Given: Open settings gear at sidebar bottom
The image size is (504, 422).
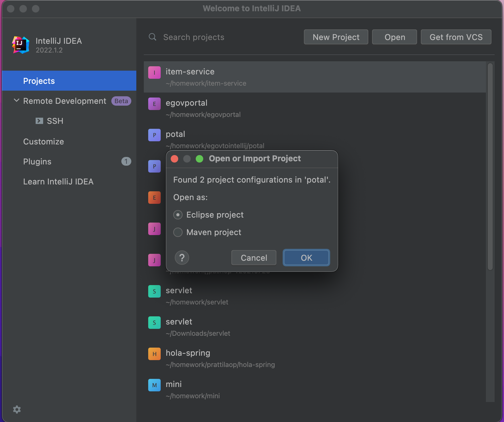Looking at the screenshot, I should pos(17,409).
